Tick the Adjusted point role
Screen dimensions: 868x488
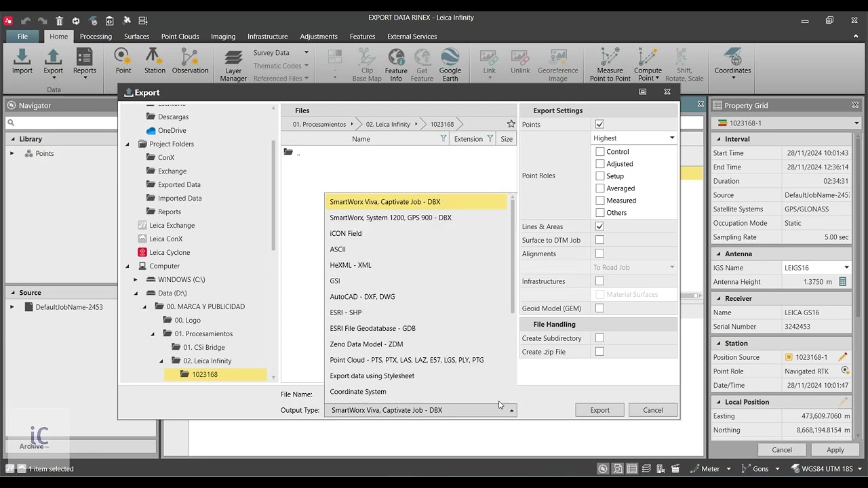coord(600,164)
